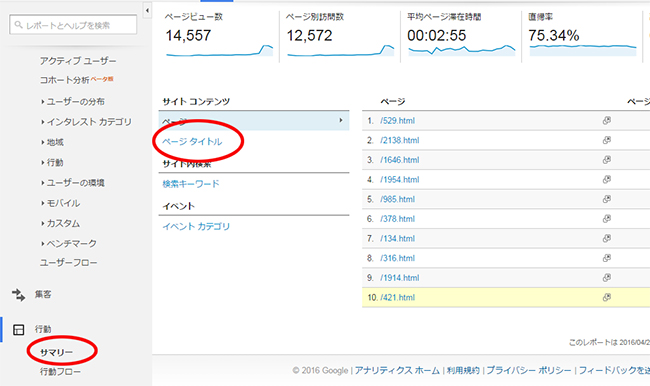Open /1914.html page link
Viewport: 650px width, 386px height.
(x=400, y=277)
